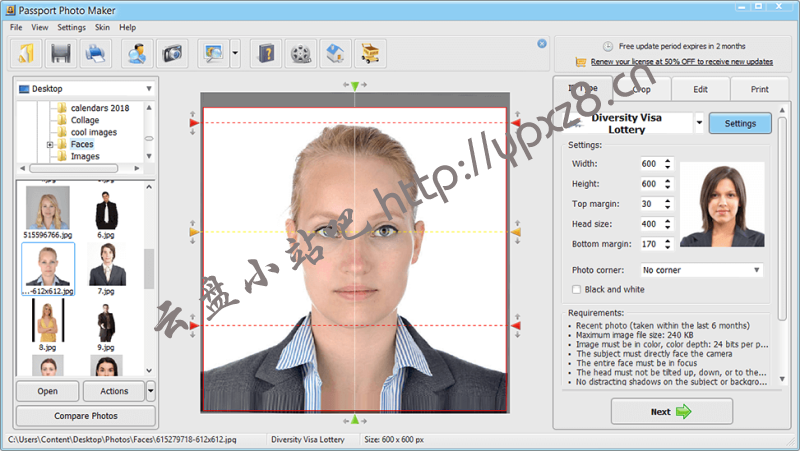Image resolution: width=800 pixels, height=451 pixels.
Task: Open the Settings menu
Action: (x=71, y=28)
